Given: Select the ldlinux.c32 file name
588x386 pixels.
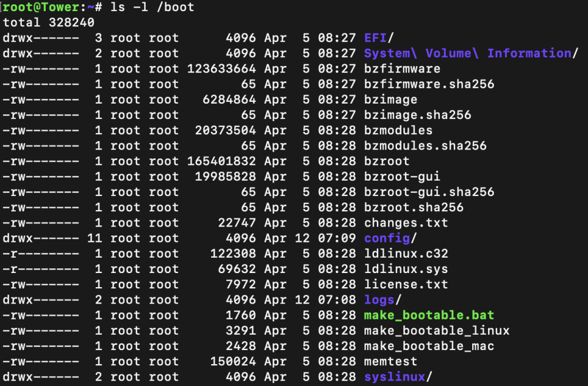Looking at the screenshot, I should coord(406,253).
